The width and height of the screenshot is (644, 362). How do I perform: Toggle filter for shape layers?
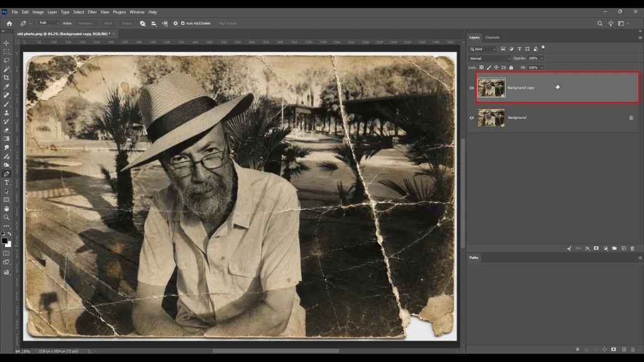pos(528,49)
